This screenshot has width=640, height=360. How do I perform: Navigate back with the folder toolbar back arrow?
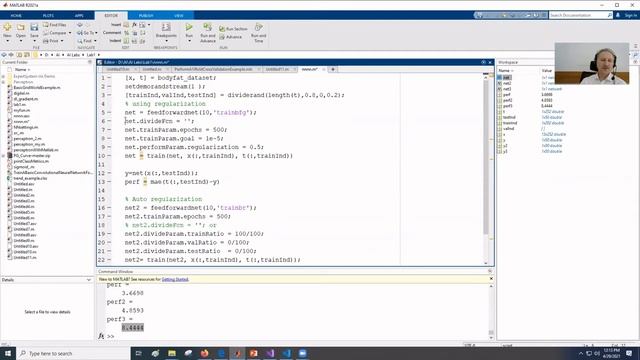pyautogui.click(x=4, y=55)
